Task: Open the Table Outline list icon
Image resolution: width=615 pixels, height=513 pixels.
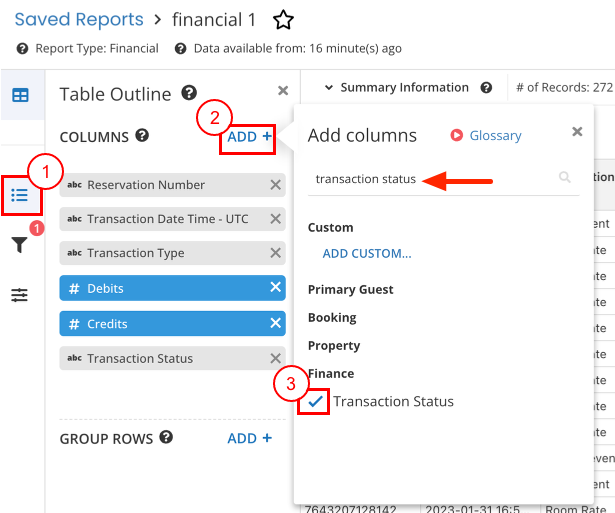Action: click(20, 194)
